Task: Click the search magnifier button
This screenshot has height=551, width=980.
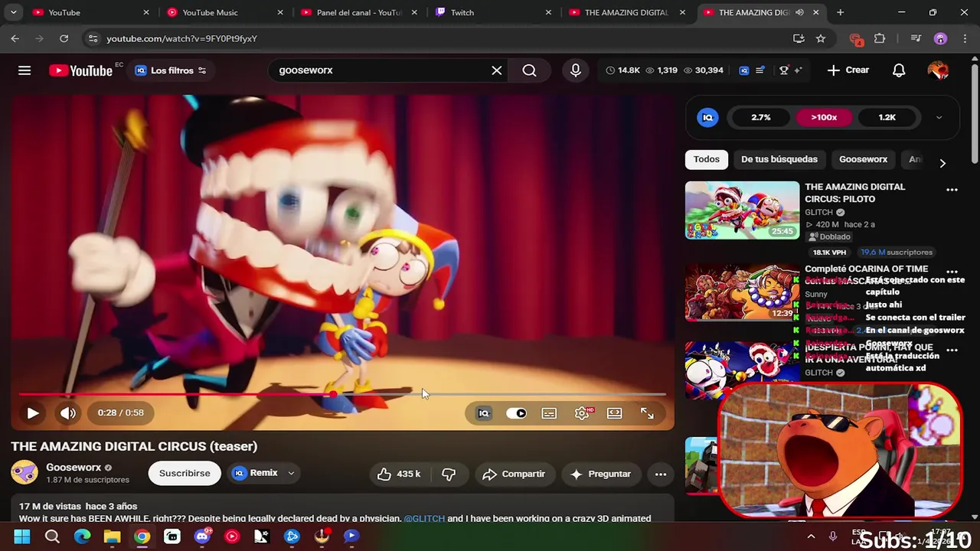Action: [529, 70]
